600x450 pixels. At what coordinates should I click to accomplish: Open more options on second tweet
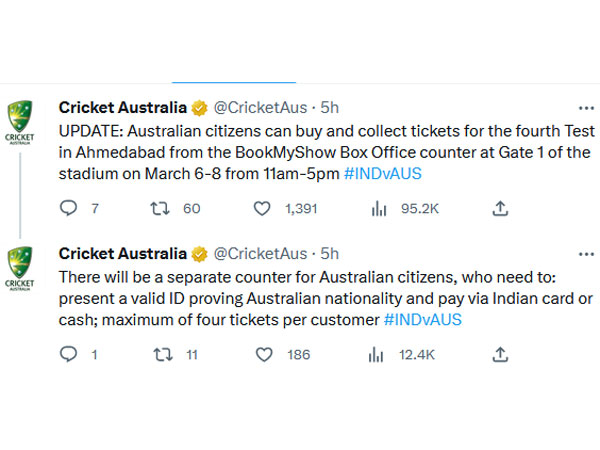click(x=587, y=253)
